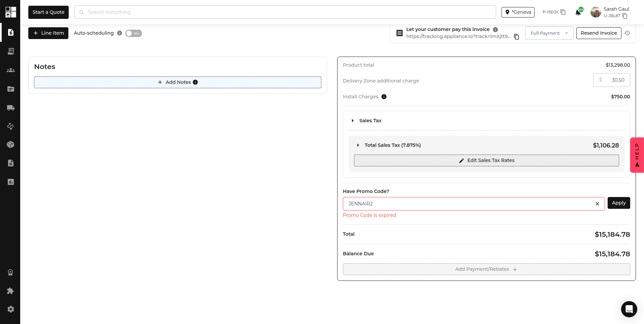Screen dimensions: 644x324
Task: Open the reports chart sidebar icon
Action: pos(11,182)
